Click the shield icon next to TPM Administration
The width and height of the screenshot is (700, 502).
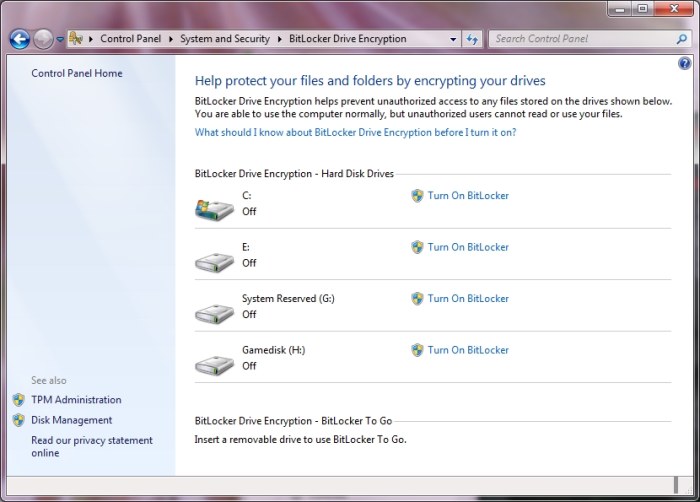coord(19,400)
